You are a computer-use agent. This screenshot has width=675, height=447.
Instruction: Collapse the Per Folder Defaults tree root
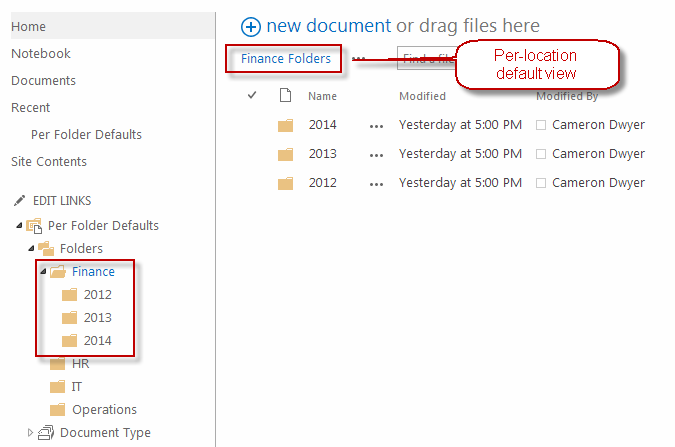pos(19,226)
